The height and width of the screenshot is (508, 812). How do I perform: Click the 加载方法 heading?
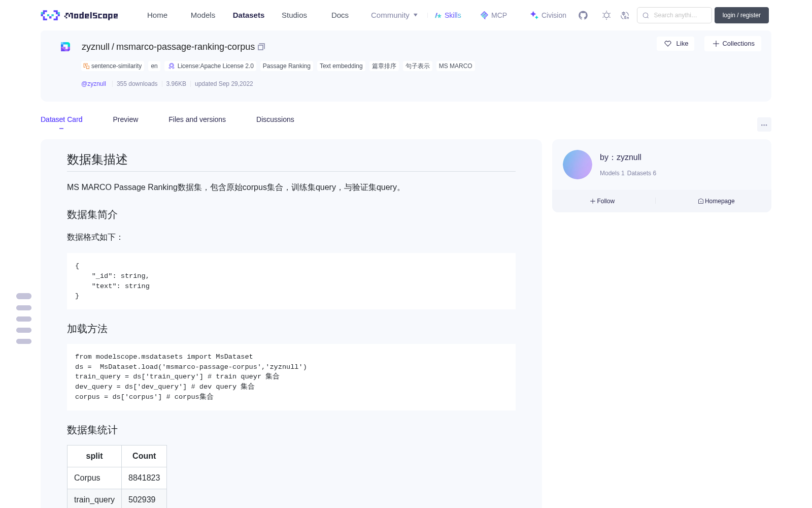click(x=87, y=329)
